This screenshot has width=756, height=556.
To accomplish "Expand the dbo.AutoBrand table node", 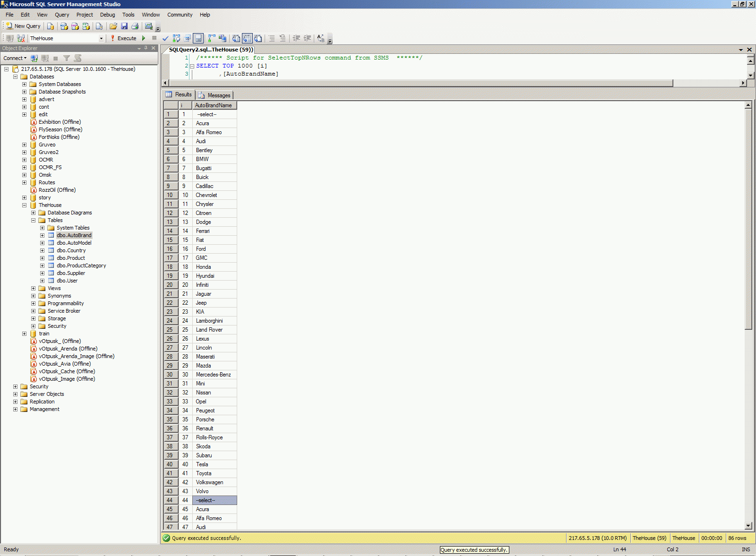I will (x=43, y=235).
